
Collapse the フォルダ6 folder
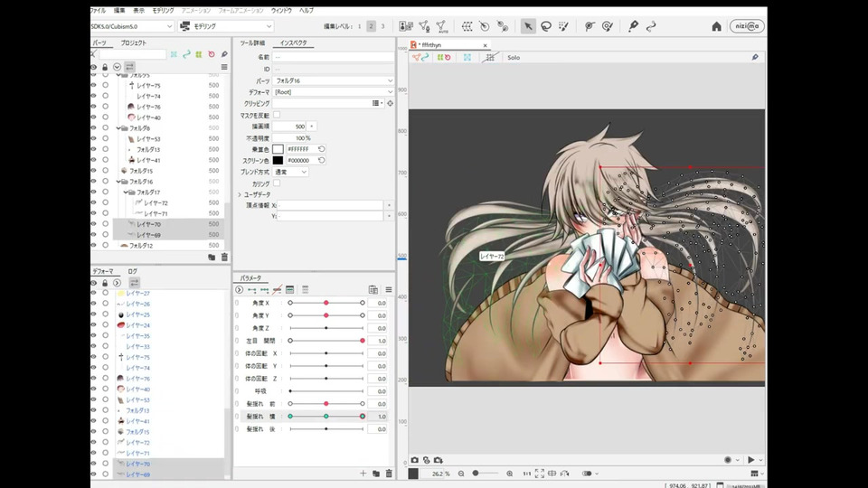point(118,127)
